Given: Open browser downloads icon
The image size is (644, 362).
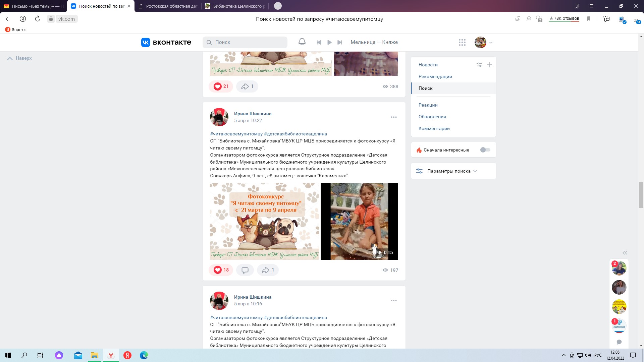Looking at the screenshot, I should point(636,19).
